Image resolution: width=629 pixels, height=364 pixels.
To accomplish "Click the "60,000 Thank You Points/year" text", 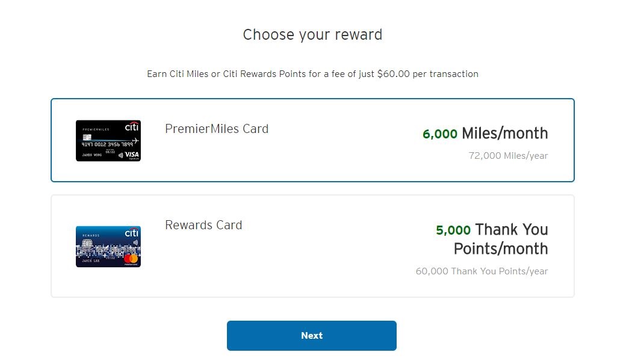I will point(482,271).
